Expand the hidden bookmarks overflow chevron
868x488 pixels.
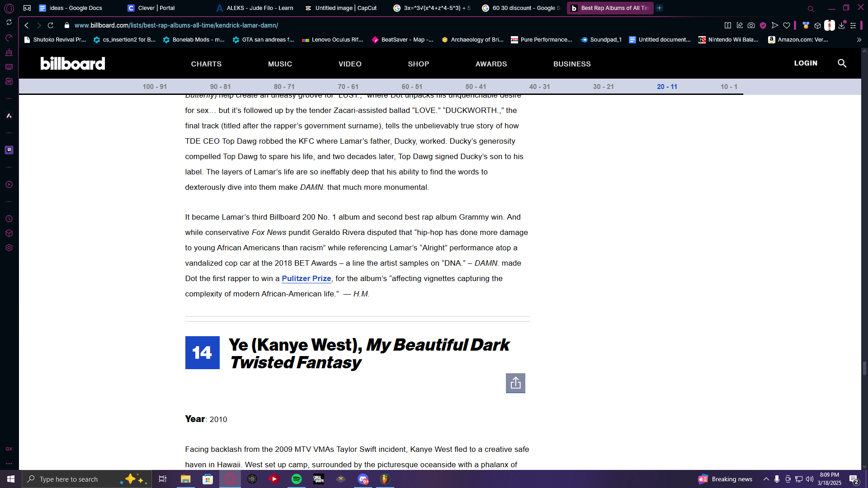click(859, 40)
